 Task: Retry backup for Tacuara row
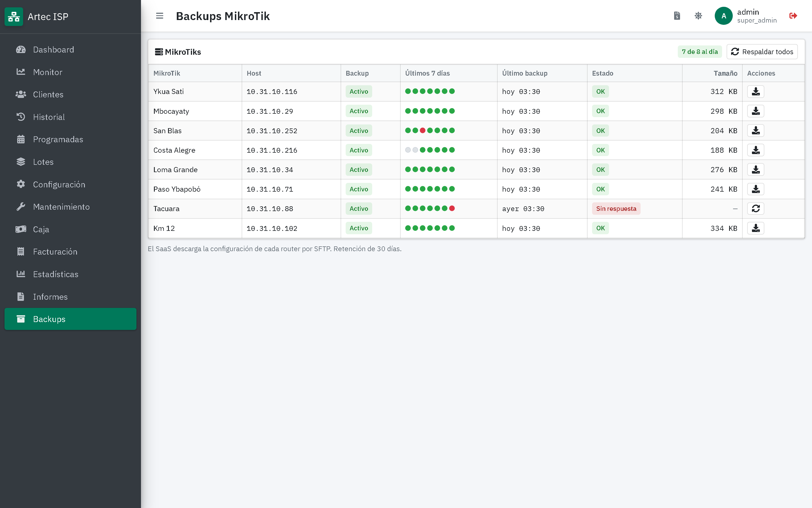click(x=756, y=208)
